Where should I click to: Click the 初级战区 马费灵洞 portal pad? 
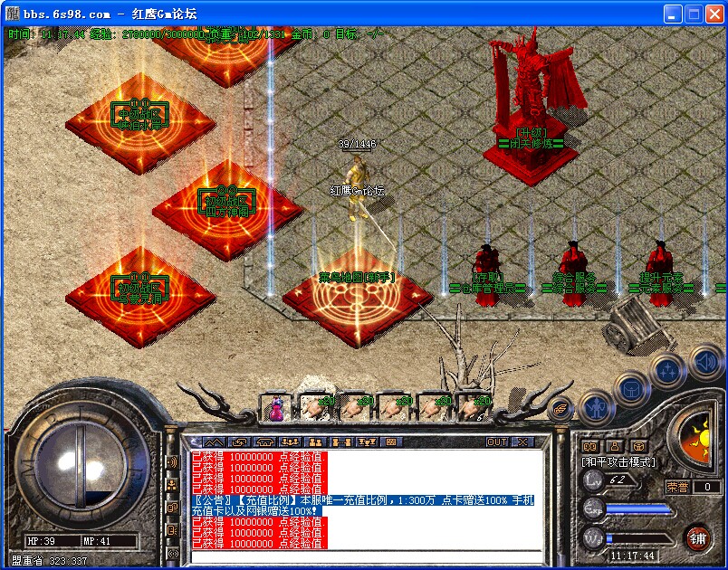[140, 297]
